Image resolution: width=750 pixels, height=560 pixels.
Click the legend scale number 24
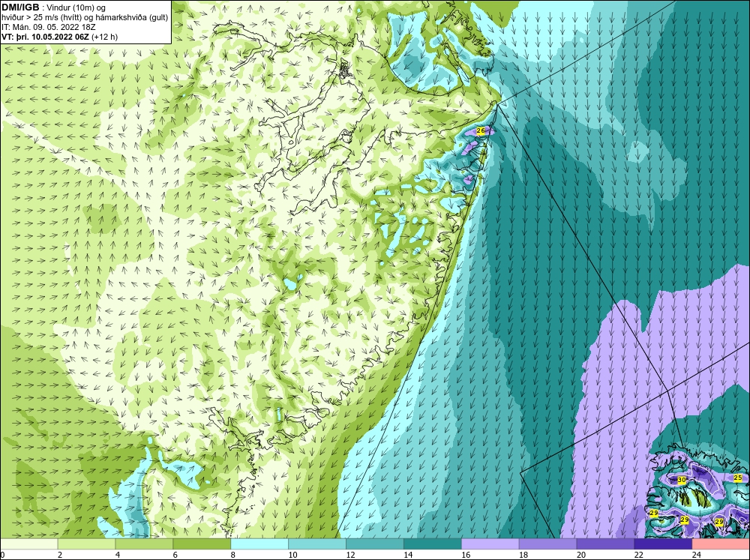tap(697, 555)
